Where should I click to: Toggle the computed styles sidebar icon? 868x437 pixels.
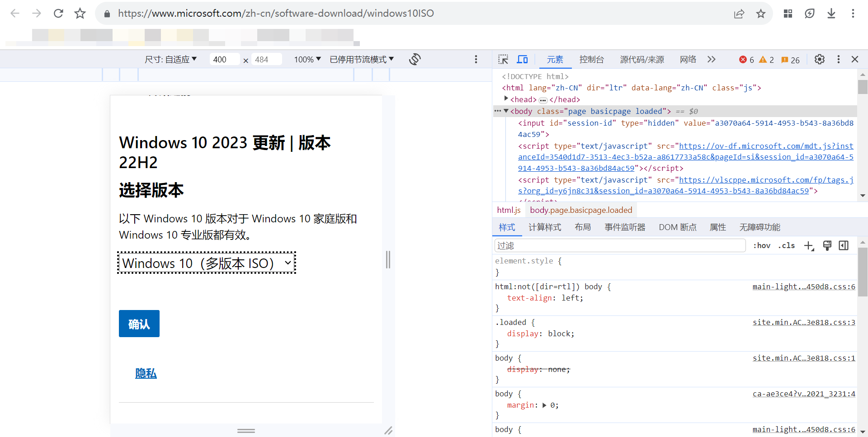pos(844,245)
